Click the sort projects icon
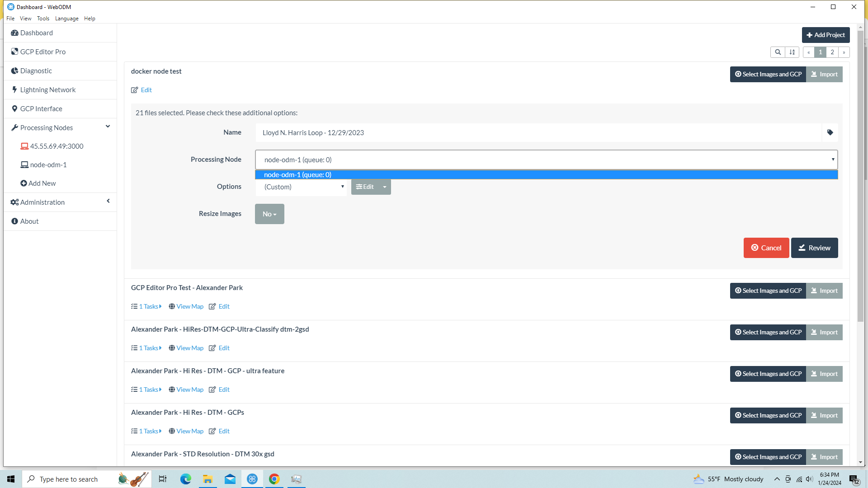The image size is (868, 488). [x=792, y=52]
